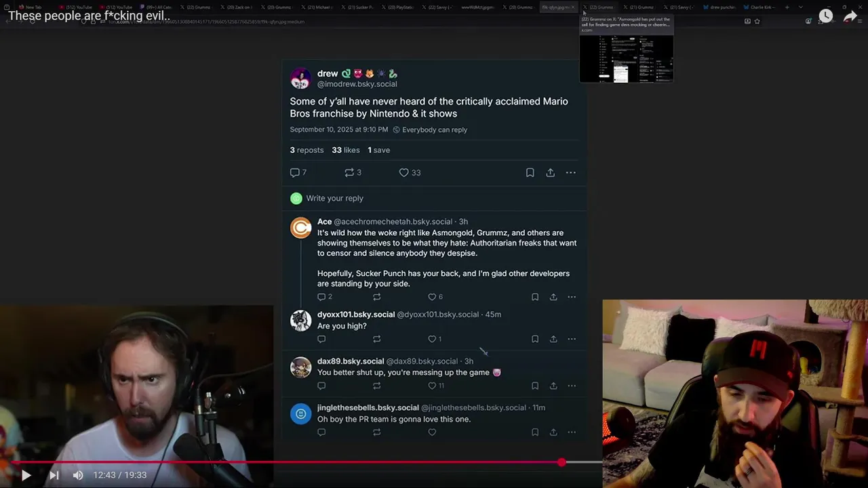Repost drew's post via the repost icon
The height and width of the screenshot is (488, 868).
[349, 173]
